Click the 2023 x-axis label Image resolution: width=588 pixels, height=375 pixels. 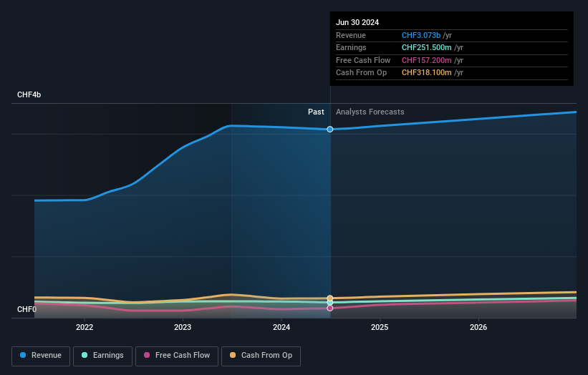tap(183, 327)
